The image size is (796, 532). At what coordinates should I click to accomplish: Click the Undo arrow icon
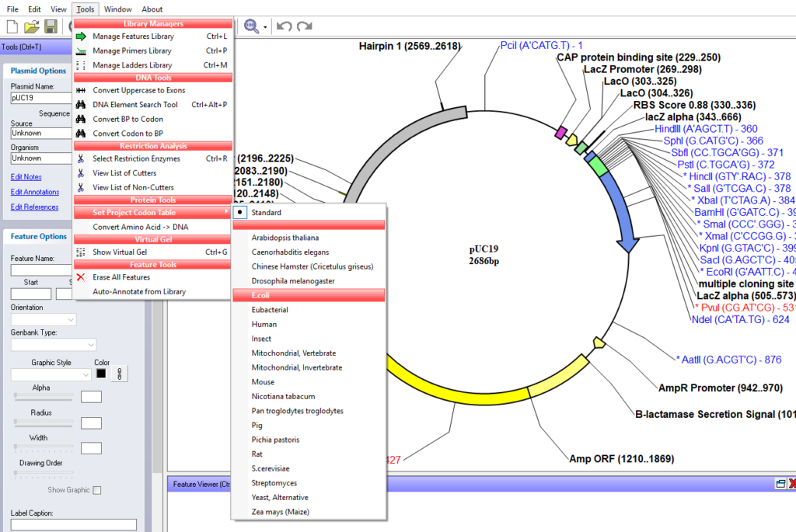pos(284,27)
